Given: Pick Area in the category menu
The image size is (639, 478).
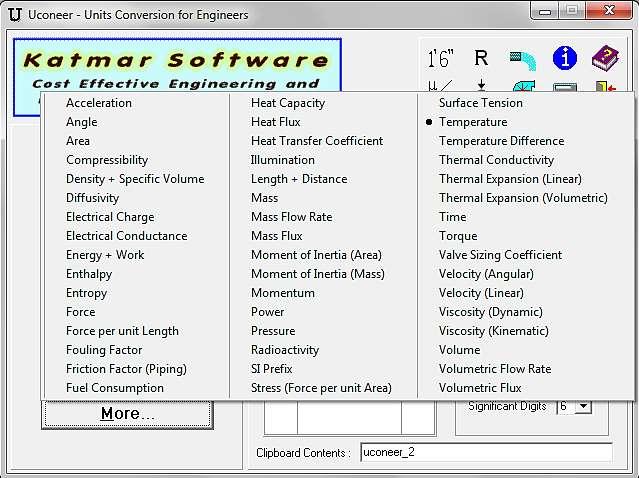Looking at the screenshot, I should pyautogui.click(x=78, y=141).
